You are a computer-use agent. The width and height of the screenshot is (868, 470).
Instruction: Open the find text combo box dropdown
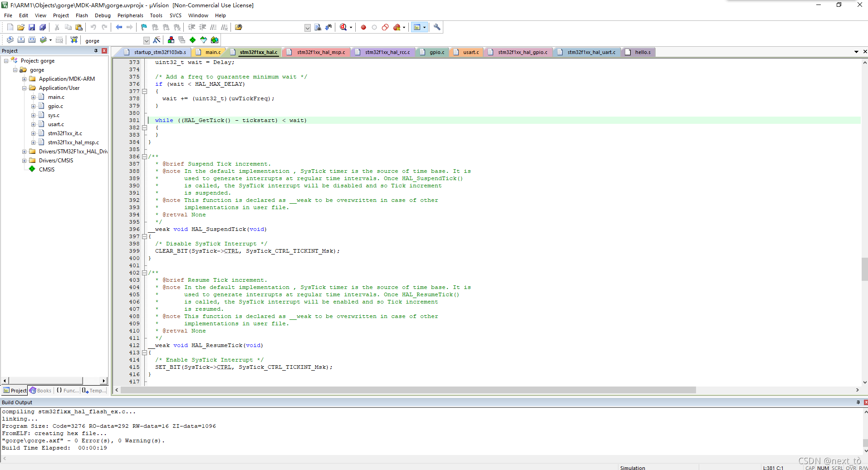click(x=307, y=28)
